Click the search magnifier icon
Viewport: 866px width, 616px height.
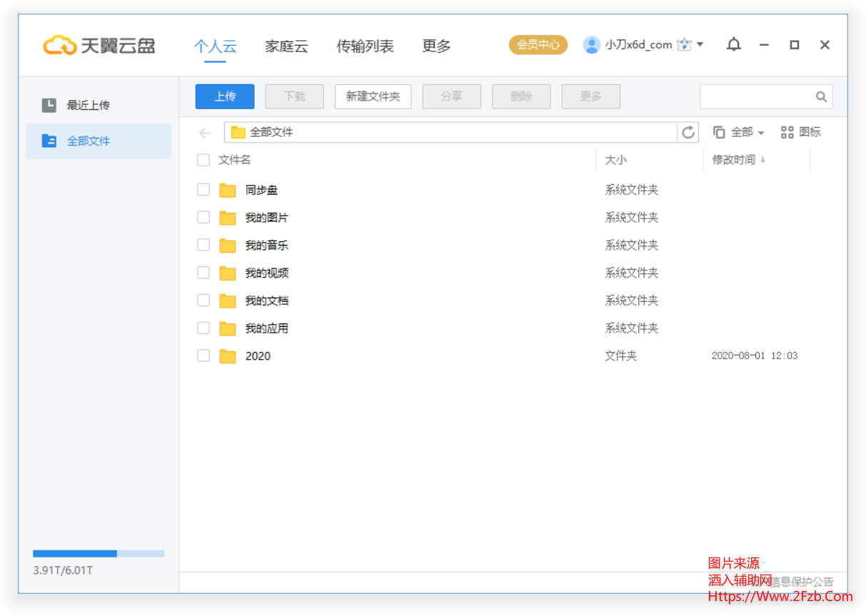821,97
